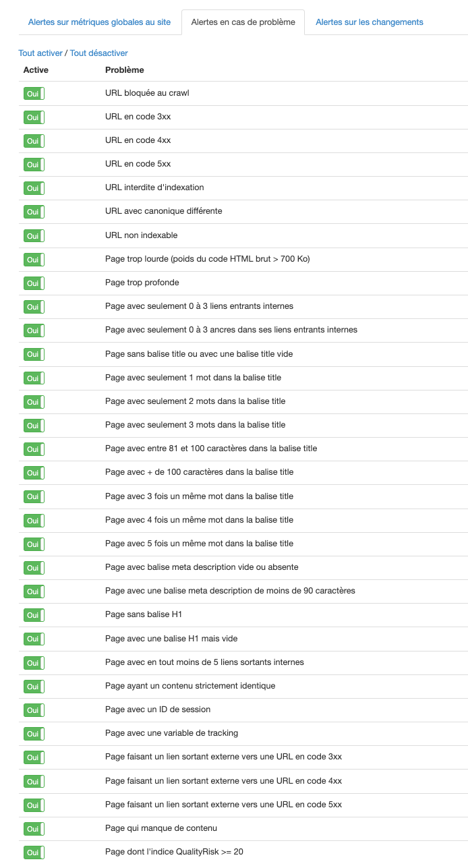
Task: Click the 'Tout activer' link
Action: 40,53
